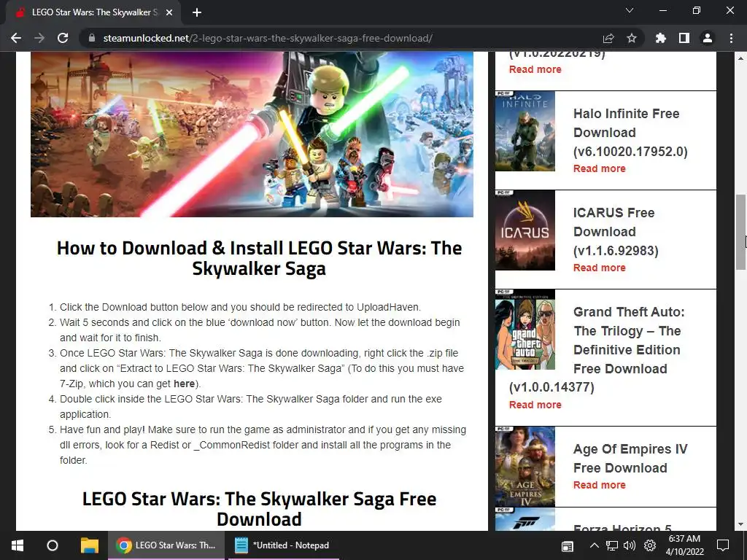Reload the current page
Image resolution: width=747 pixels, height=560 pixels.
tap(63, 38)
